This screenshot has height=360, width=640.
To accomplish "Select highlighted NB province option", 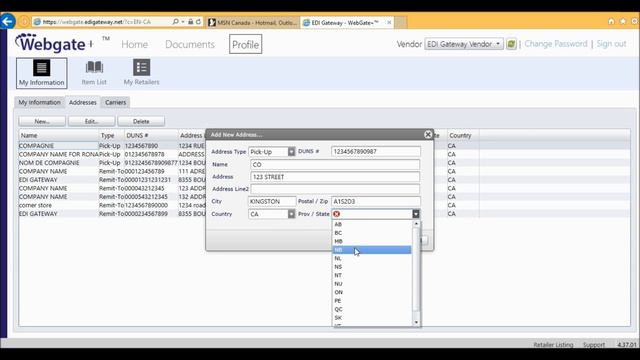I will pos(372,250).
